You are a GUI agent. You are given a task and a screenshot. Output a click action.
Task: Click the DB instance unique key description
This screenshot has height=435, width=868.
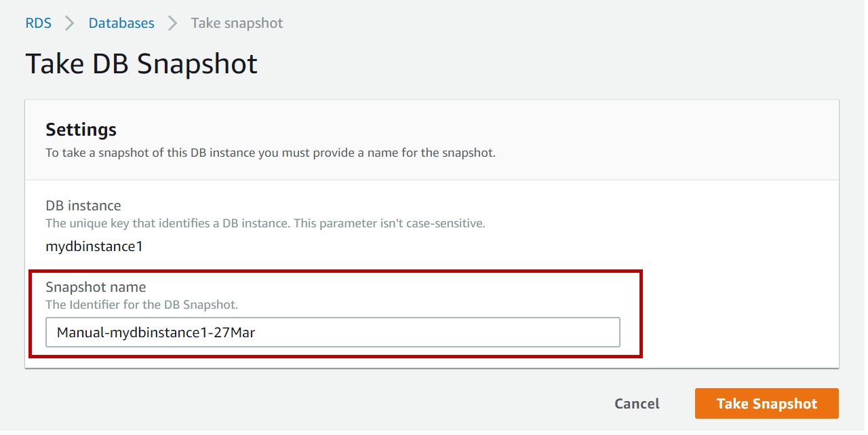(265, 223)
